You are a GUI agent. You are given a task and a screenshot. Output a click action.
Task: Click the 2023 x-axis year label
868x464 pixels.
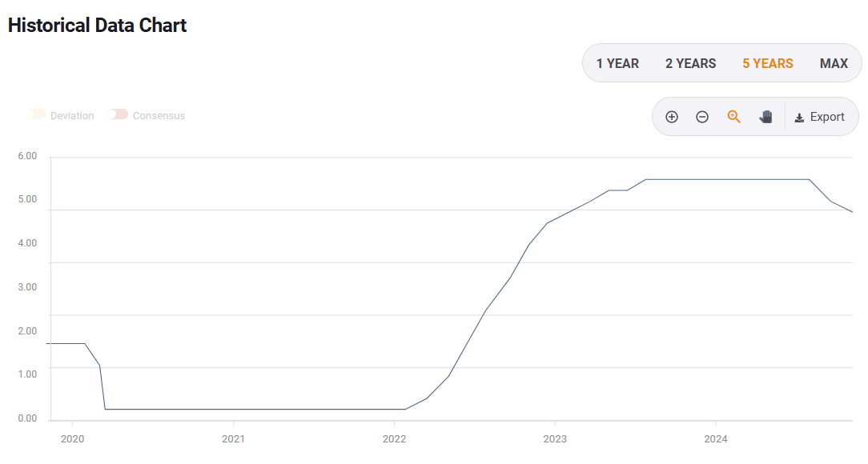[554, 438]
